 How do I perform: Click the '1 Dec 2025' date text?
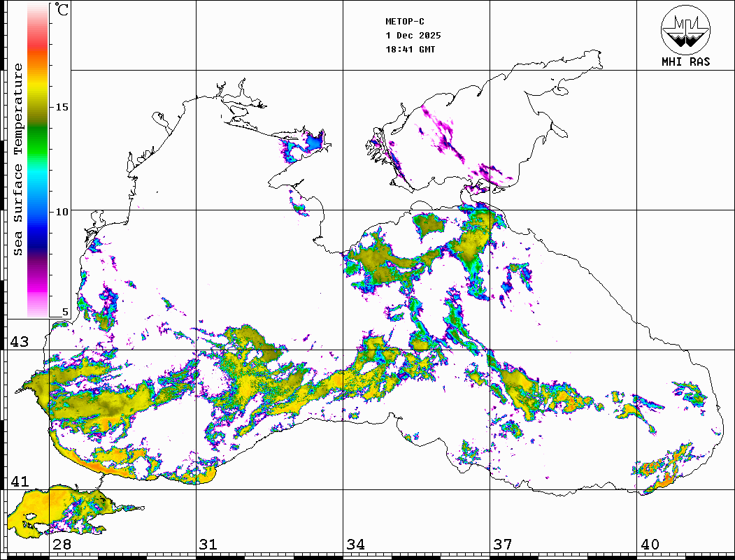tap(413, 36)
